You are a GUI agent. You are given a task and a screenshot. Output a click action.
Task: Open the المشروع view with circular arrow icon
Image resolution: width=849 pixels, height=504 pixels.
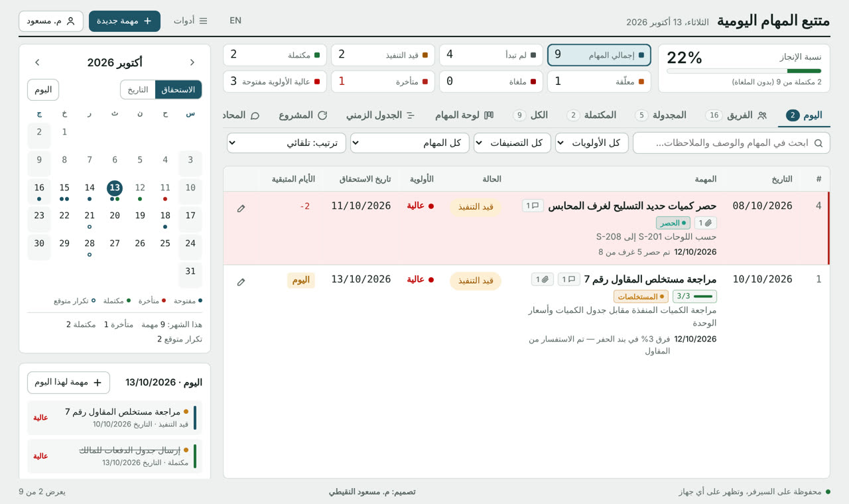click(x=302, y=115)
